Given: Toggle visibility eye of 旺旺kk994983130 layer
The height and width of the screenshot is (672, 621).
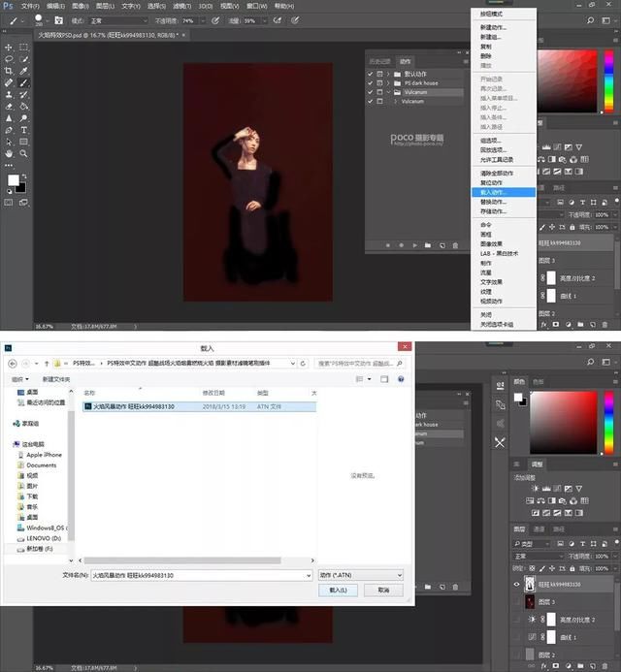Looking at the screenshot, I should 516,585.
